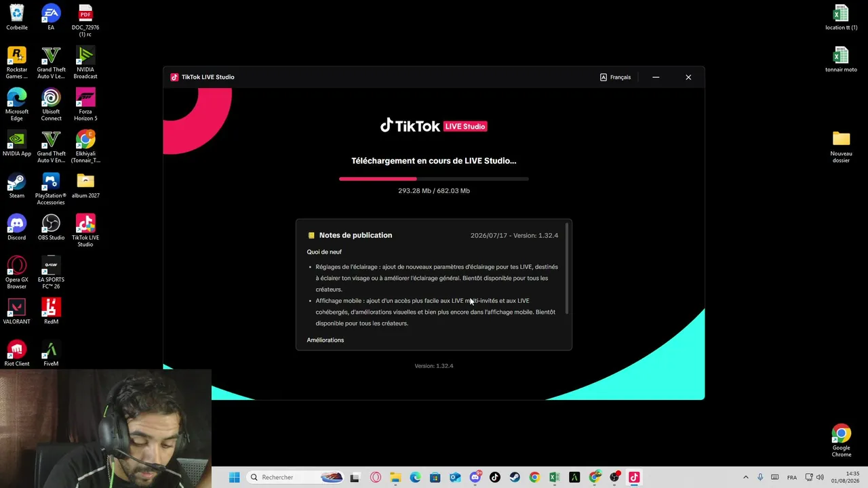Image resolution: width=868 pixels, height=488 pixels.
Task: Expand the hidden system tray icons
Action: coord(745,477)
